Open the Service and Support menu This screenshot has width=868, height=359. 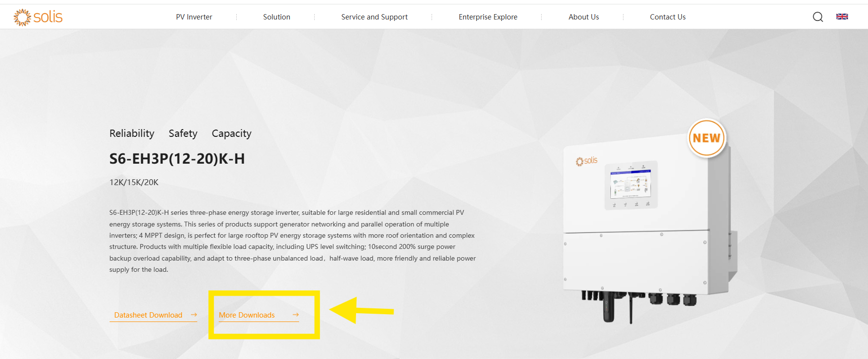tap(374, 17)
